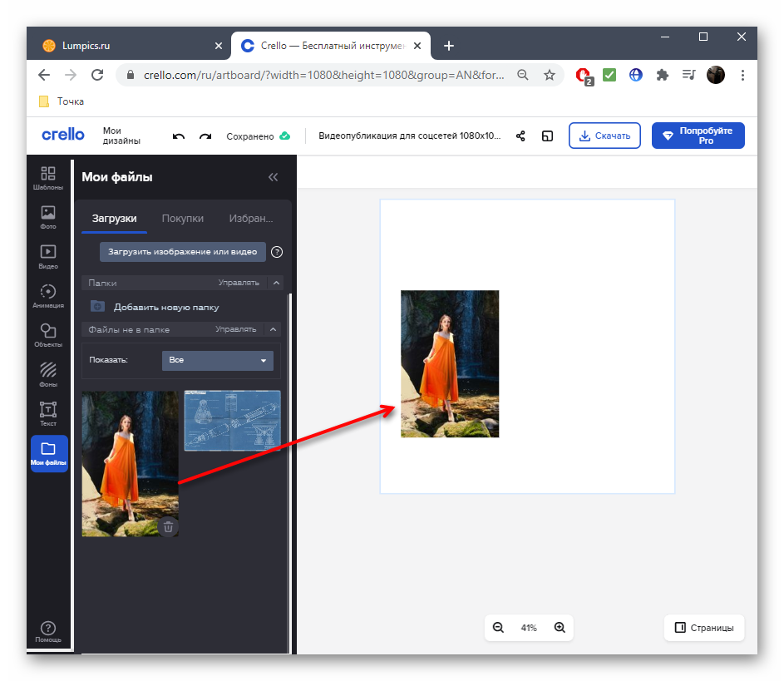Viewport: 784px width, 681px height.
Task: Open the Фото section in sidebar
Action: [x=48, y=217]
